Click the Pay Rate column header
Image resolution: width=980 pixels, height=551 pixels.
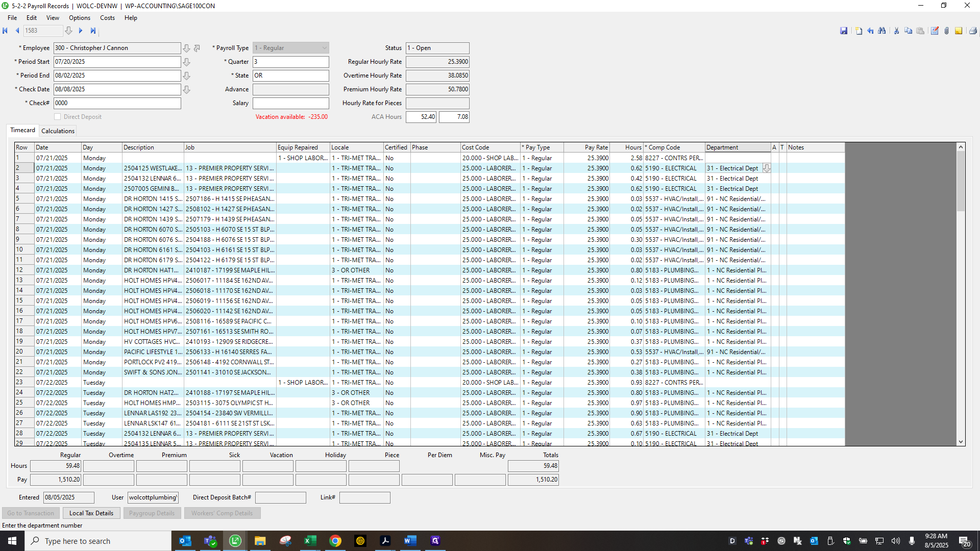[x=586, y=147]
